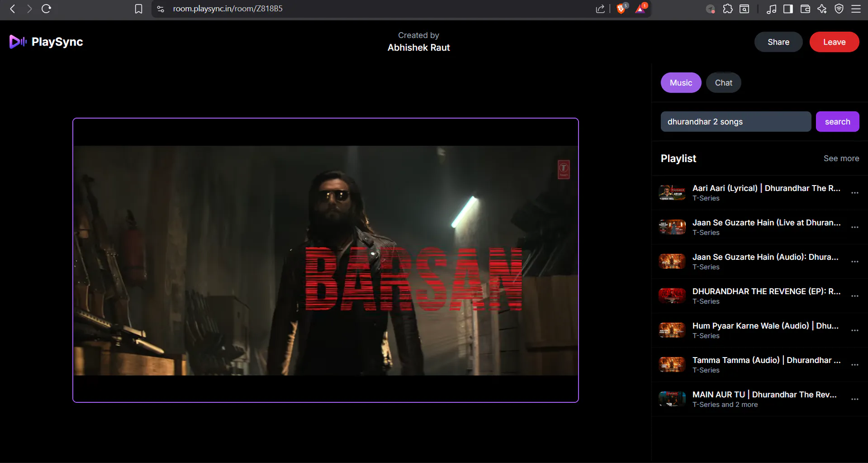Viewport: 868px width, 463px height.
Task: Open options for Hum Pyaar Karne Wale
Action: pyautogui.click(x=854, y=330)
